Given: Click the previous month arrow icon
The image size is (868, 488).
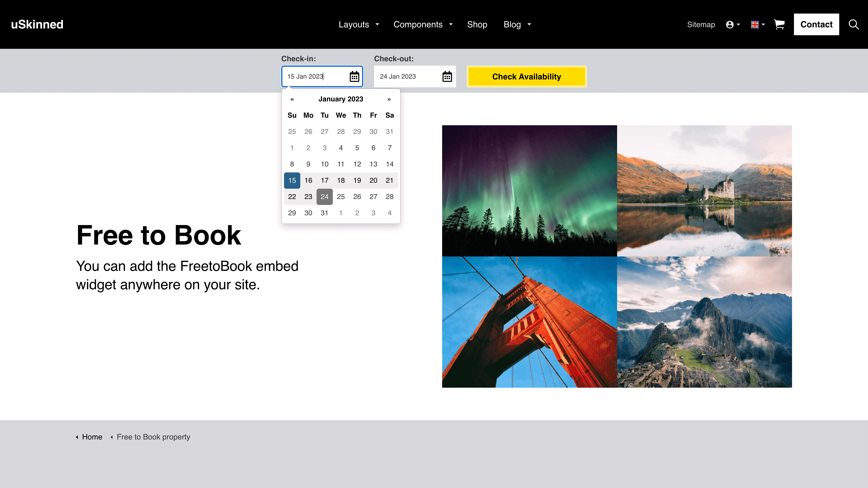Looking at the screenshot, I should coord(292,99).
